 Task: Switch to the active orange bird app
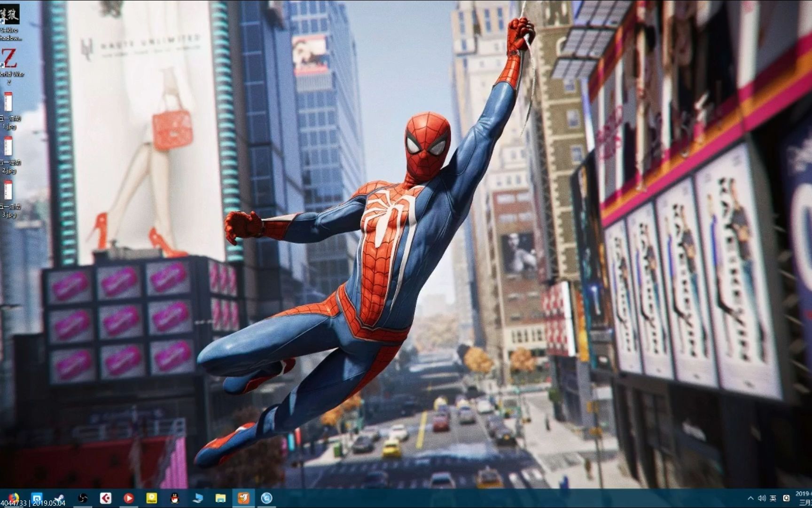pos(243,498)
